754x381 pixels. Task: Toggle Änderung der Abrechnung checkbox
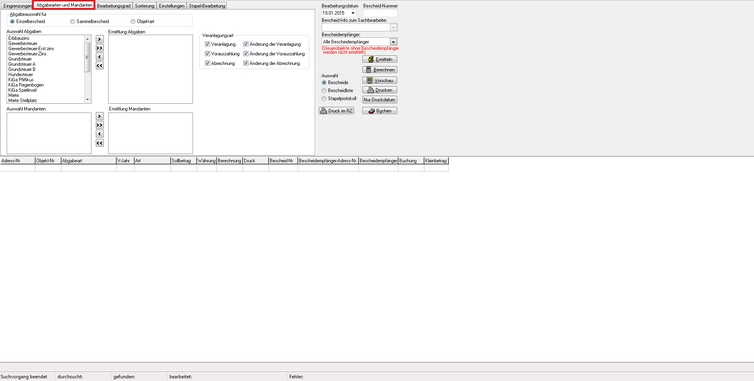(x=246, y=64)
